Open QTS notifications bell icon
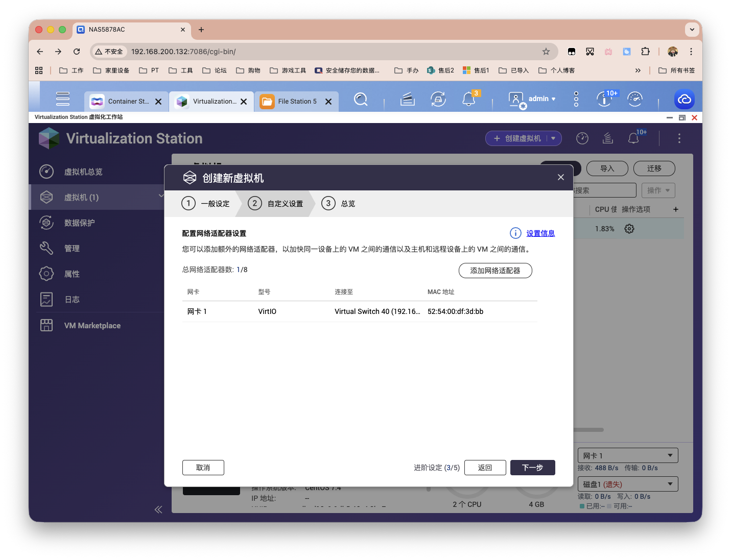The width and height of the screenshot is (731, 560). pyautogui.click(x=468, y=99)
